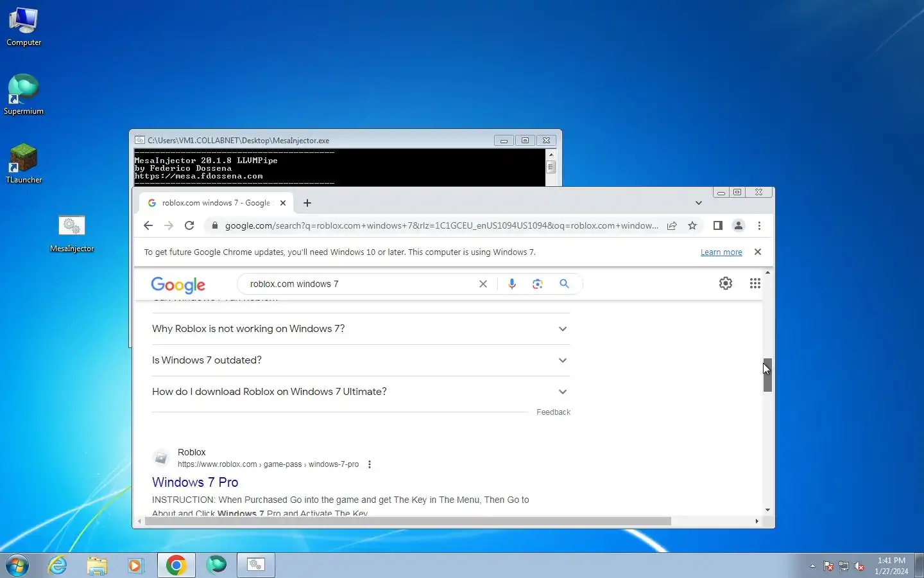Open the Windows Start menu

click(x=17, y=565)
